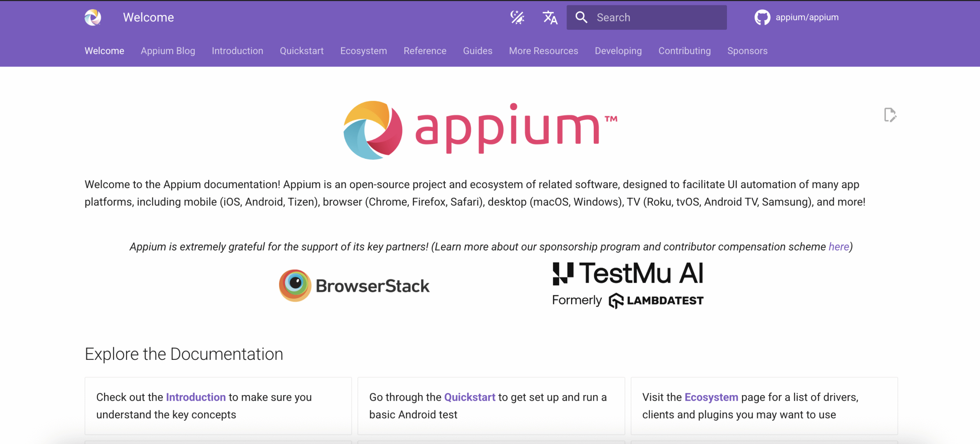980x444 pixels.
Task: Click the Introduction link in the first card
Action: coord(196,397)
